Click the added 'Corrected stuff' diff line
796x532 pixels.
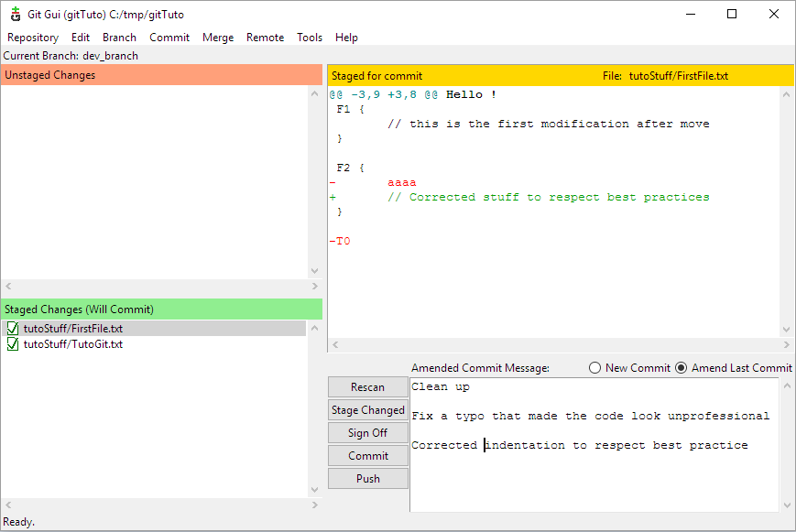pyautogui.click(x=519, y=197)
